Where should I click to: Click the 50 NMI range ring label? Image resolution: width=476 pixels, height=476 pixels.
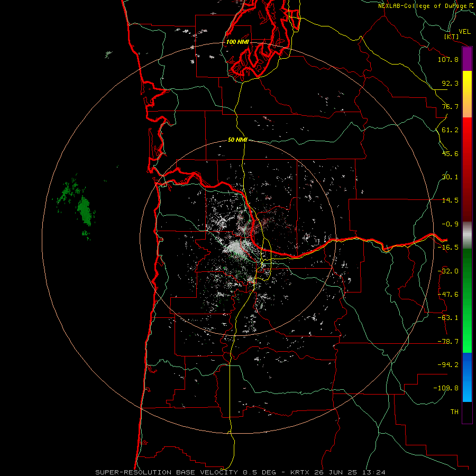(x=237, y=140)
